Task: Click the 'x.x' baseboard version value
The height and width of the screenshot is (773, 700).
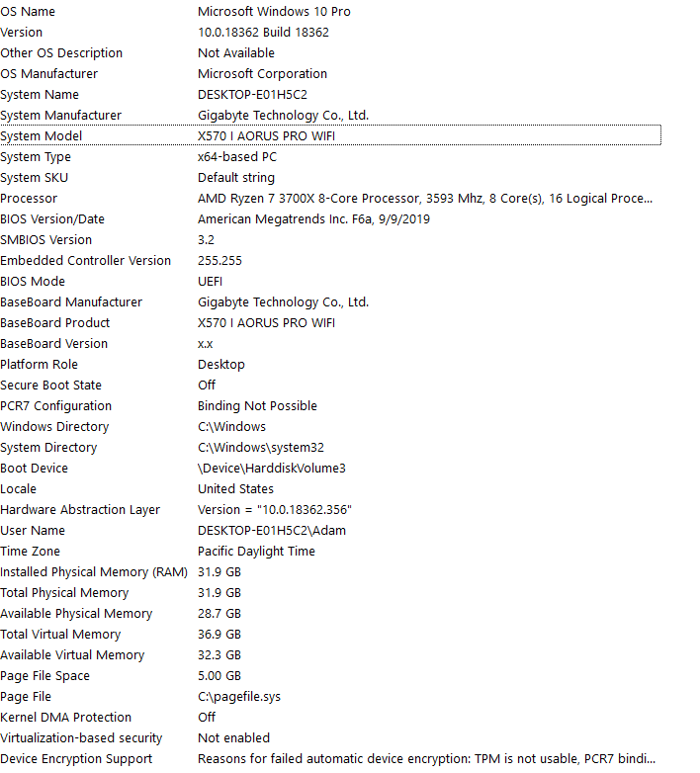Action: pyautogui.click(x=205, y=344)
